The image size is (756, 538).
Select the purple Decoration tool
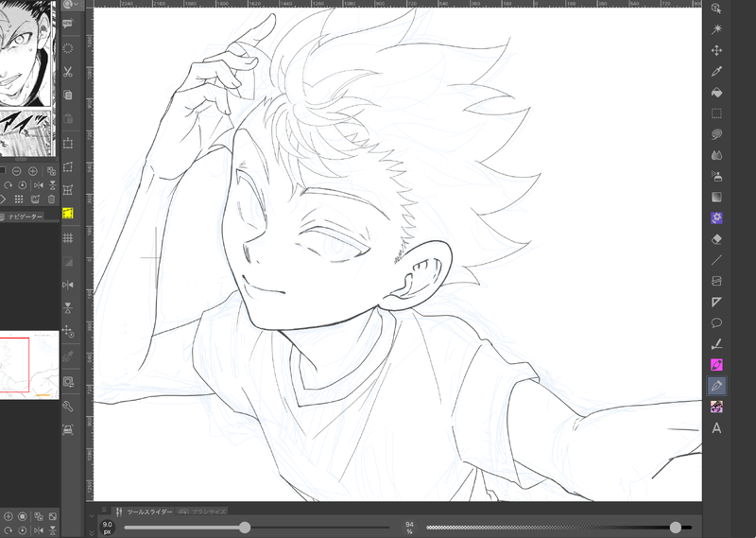[x=716, y=218]
